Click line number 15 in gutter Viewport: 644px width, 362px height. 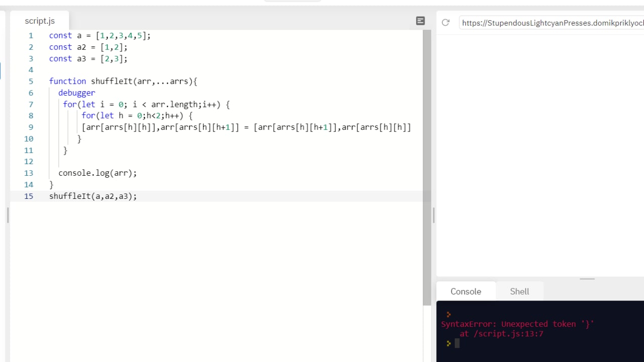click(29, 196)
